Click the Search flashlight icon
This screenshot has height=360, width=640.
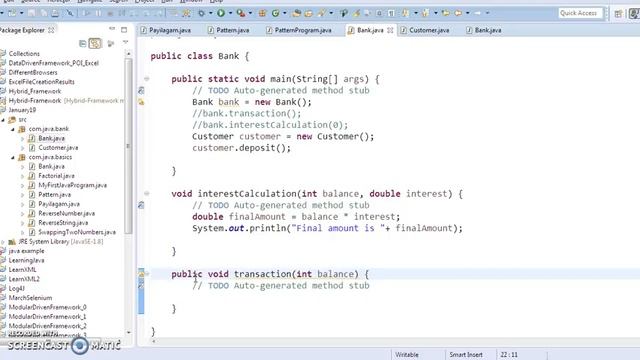322,13
